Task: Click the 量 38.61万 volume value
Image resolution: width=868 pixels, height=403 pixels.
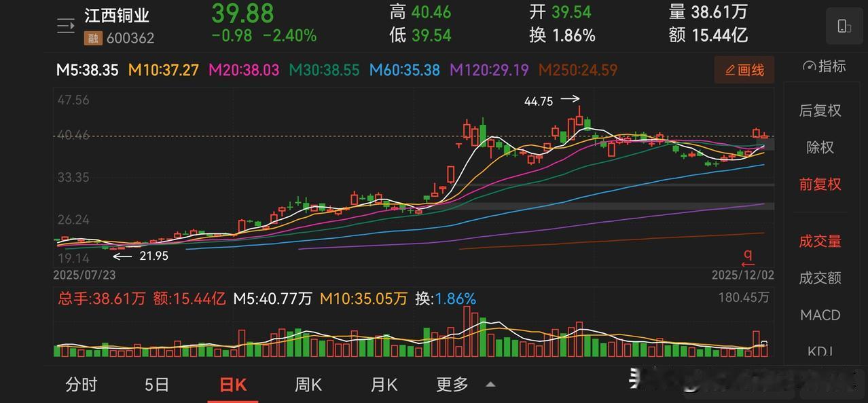Action: (x=708, y=12)
